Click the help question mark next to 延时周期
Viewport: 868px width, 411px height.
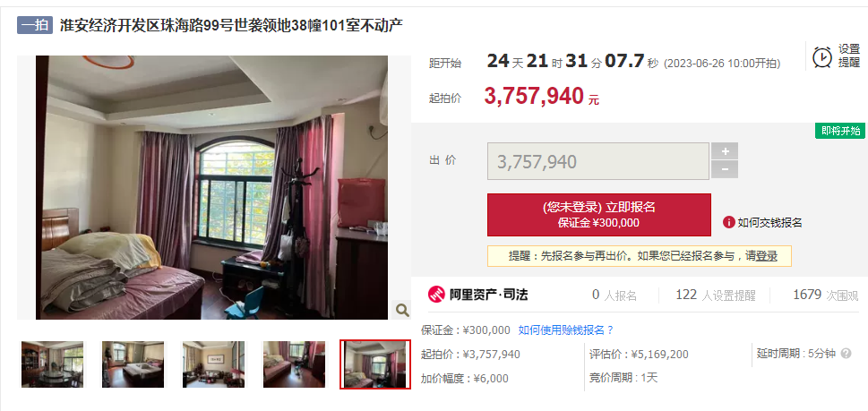tap(846, 354)
